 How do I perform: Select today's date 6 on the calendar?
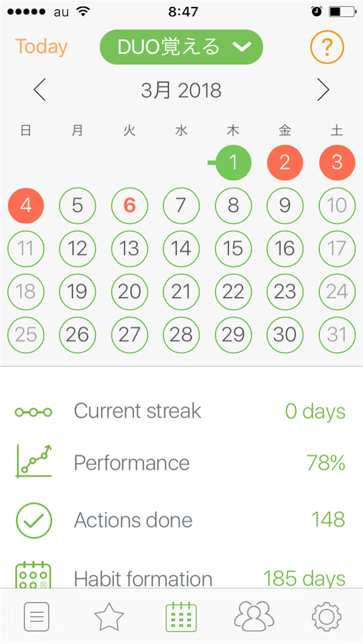[x=130, y=206]
